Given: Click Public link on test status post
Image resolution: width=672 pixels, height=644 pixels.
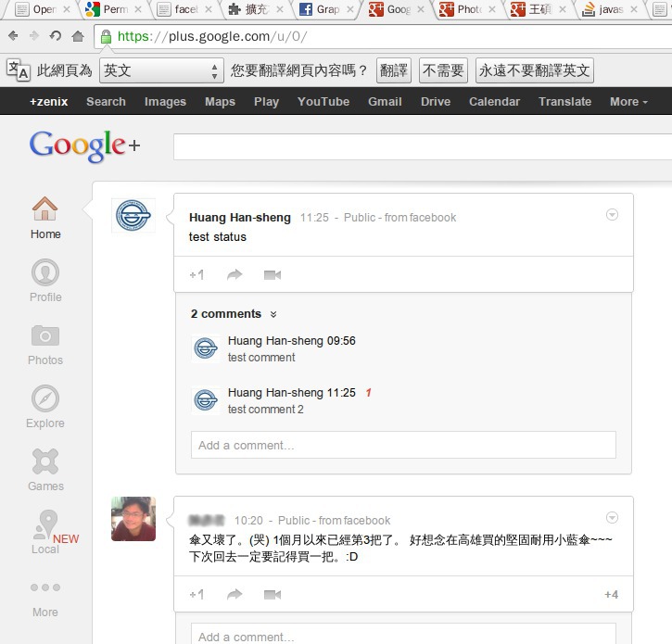Looking at the screenshot, I should pos(360,218).
